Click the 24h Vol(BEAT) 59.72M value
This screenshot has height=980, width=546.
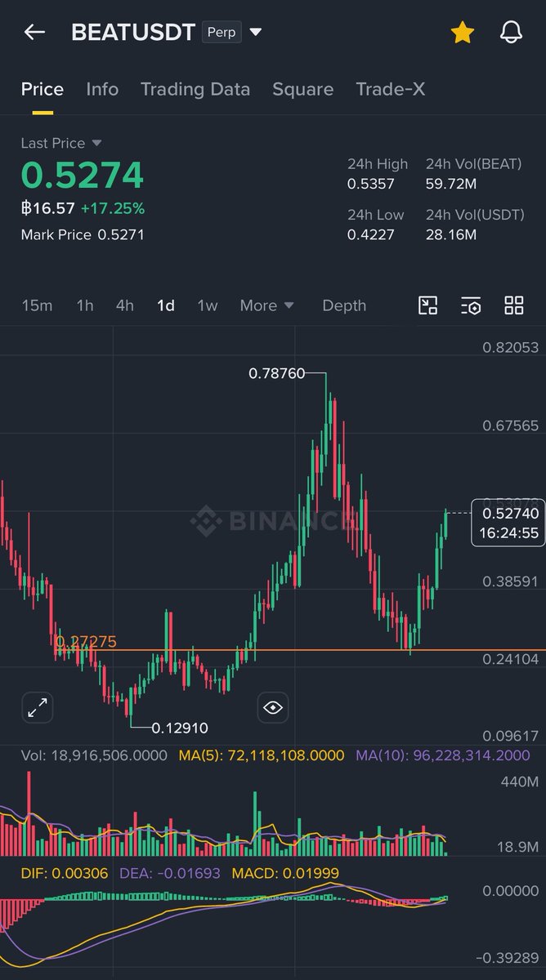pyautogui.click(x=451, y=184)
